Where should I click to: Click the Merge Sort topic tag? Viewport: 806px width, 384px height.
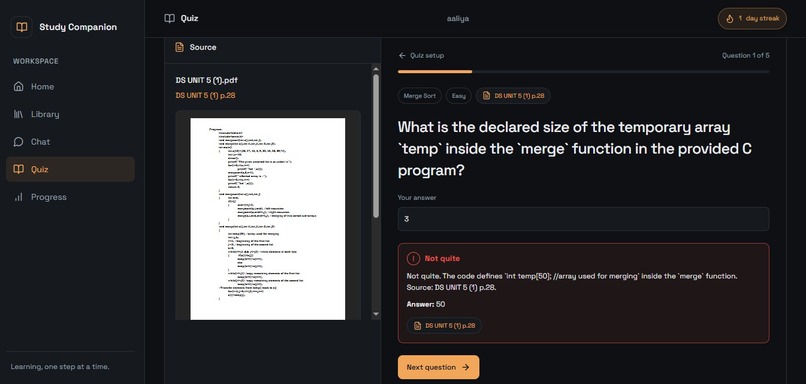pos(419,96)
